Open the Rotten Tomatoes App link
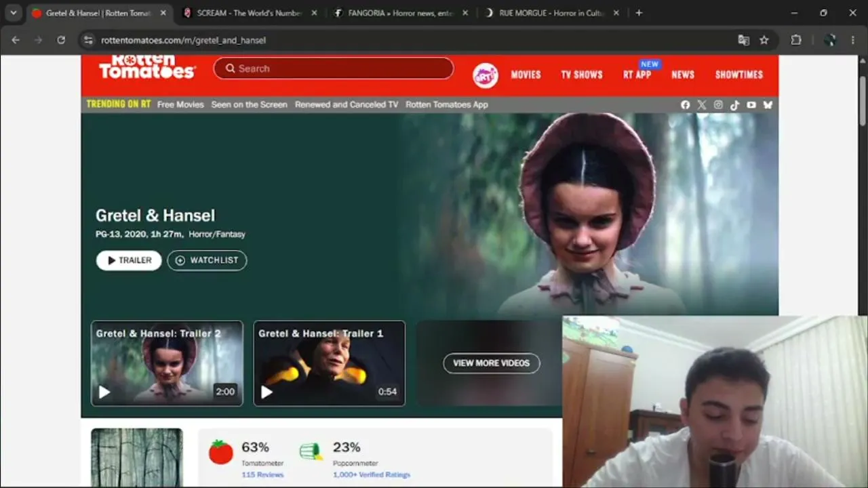 coord(447,104)
